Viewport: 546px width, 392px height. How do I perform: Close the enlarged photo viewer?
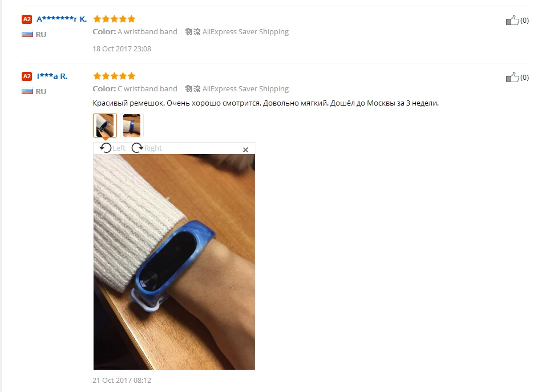[x=245, y=149]
